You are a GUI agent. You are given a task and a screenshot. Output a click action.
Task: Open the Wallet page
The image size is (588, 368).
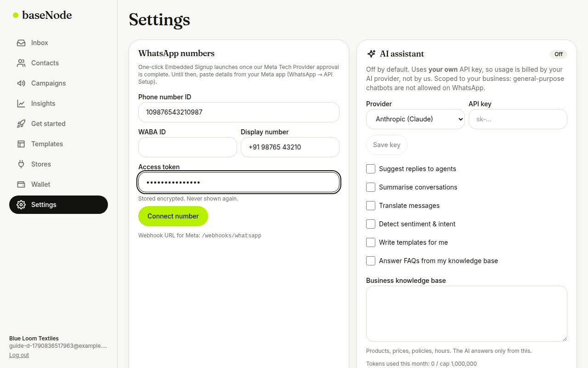[x=58, y=184]
